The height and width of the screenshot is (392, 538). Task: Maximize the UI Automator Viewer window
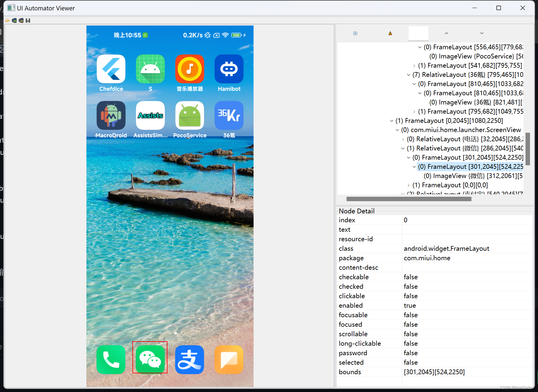point(499,8)
